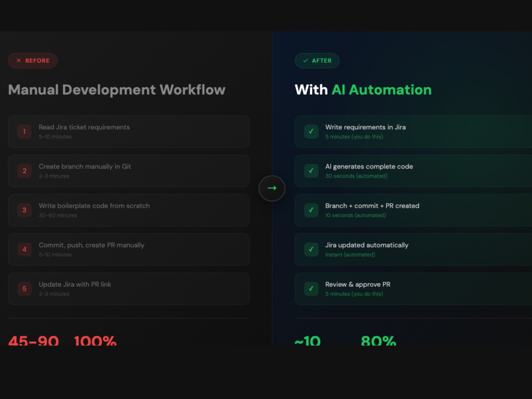The height and width of the screenshot is (399, 532).
Task: Click the green ~10 statistic
Action: 307,340
